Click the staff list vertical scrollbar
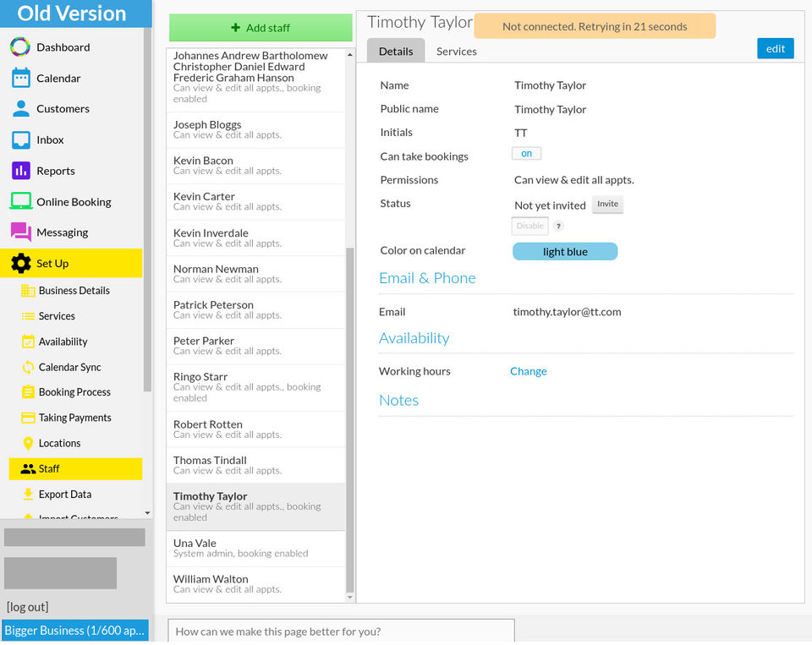812x645 pixels. [x=350, y=419]
